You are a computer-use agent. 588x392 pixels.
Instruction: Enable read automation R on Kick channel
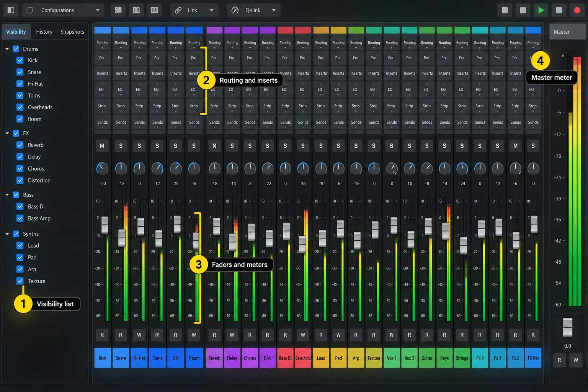[x=102, y=335]
